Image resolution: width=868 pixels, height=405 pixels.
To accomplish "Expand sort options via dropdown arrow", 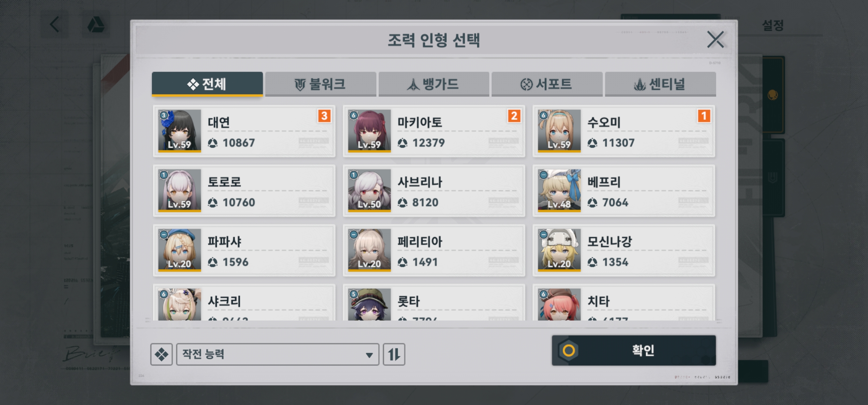I will (x=369, y=355).
